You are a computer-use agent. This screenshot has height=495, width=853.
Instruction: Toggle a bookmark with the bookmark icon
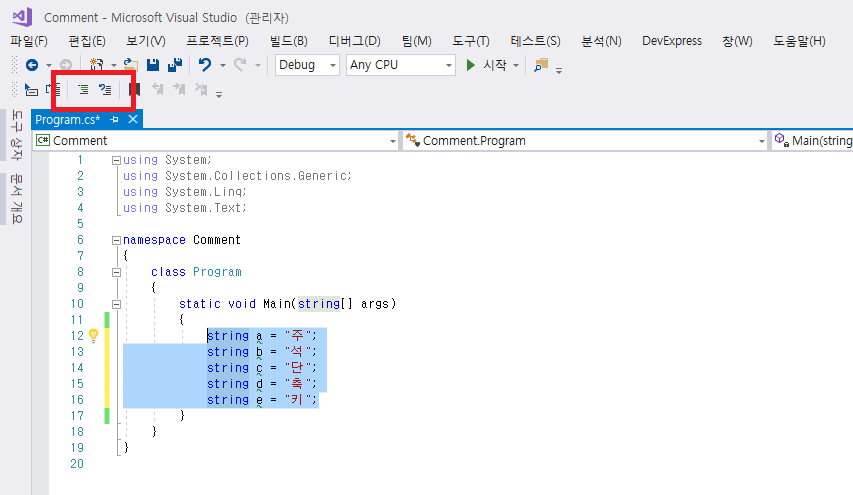coord(134,89)
